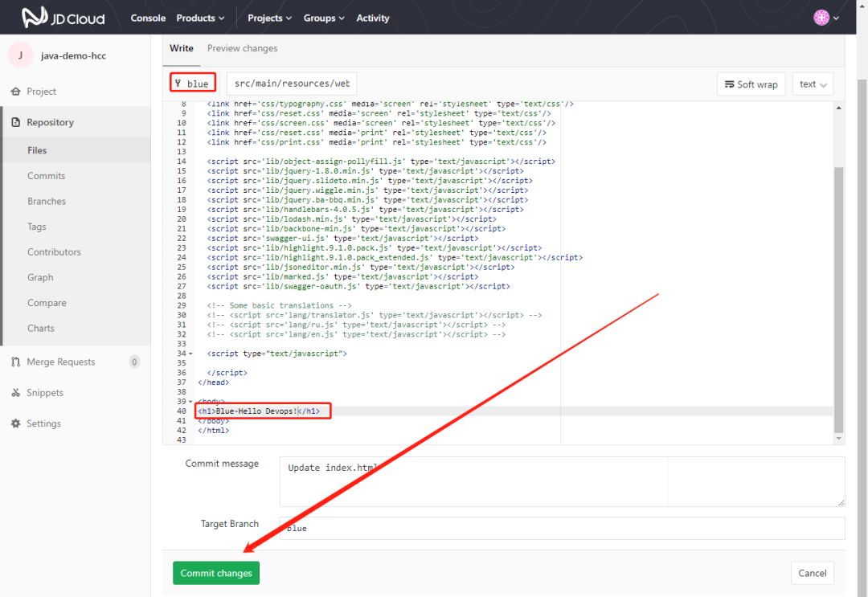The width and height of the screenshot is (868, 597).
Task: Expand the Groups menu
Action: point(324,18)
